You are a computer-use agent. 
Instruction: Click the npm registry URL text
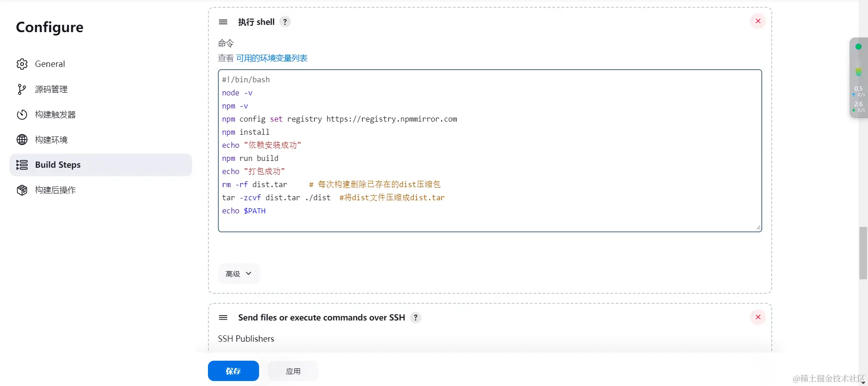(392, 119)
